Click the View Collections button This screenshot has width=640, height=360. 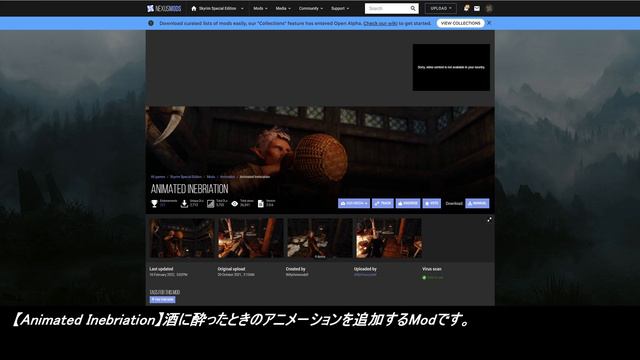tap(460, 23)
